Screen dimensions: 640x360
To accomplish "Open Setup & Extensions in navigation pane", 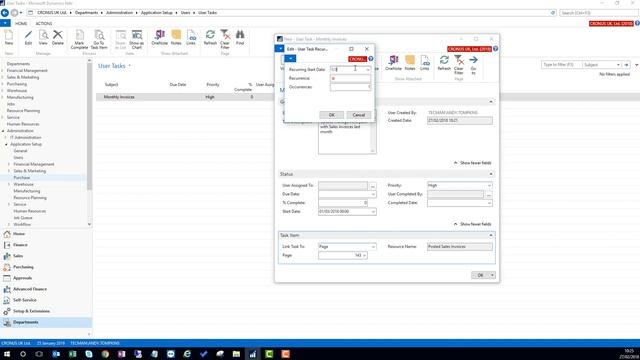I will 31,311.
